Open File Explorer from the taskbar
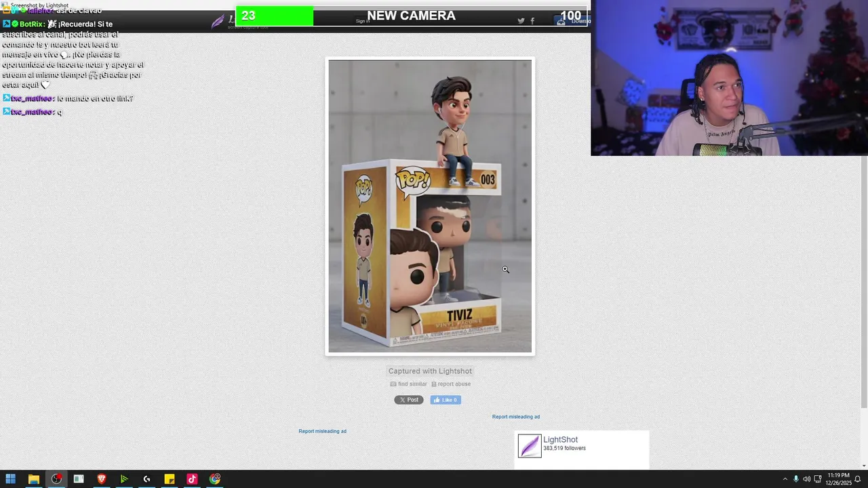Image resolution: width=868 pixels, height=488 pixels. [x=33, y=479]
